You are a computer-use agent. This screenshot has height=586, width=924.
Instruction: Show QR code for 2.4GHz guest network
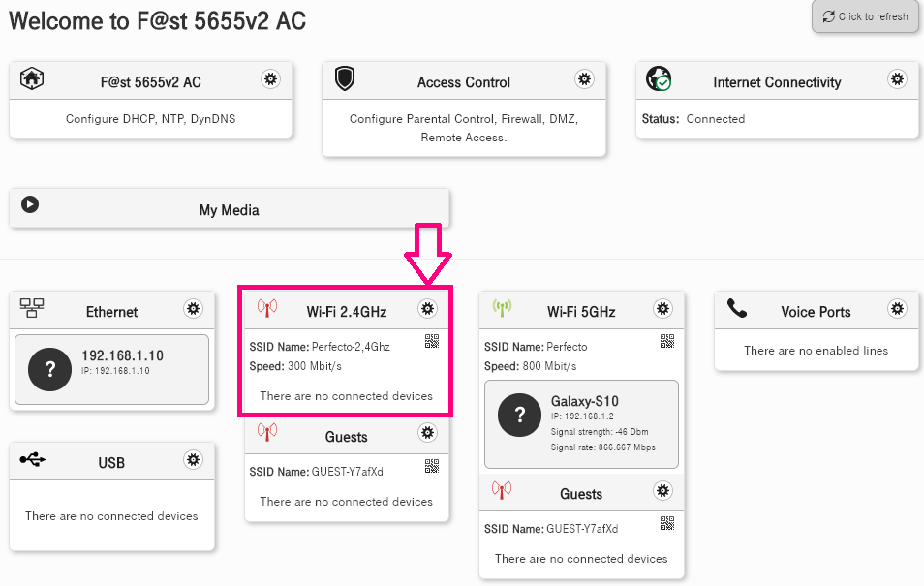point(432,466)
